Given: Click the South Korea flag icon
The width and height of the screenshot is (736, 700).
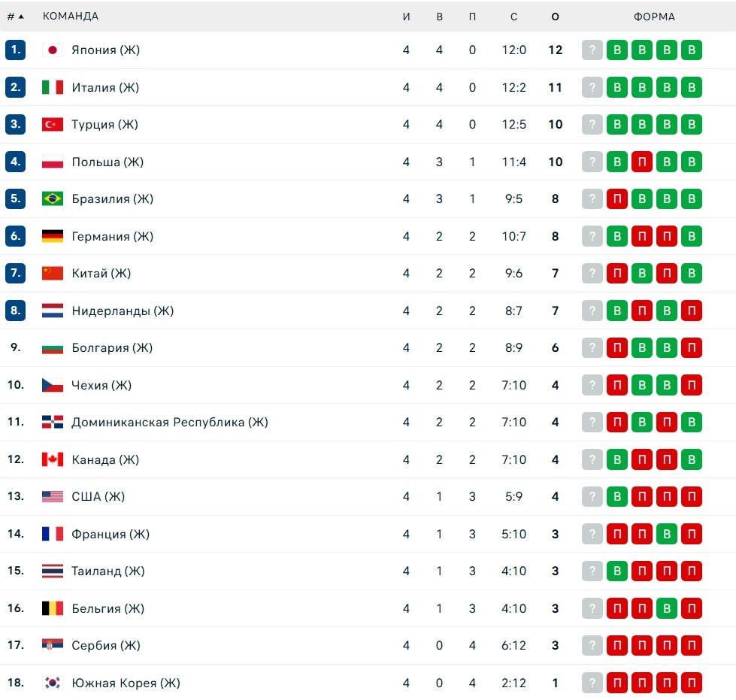Looking at the screenshot, I should click(52, 683).
